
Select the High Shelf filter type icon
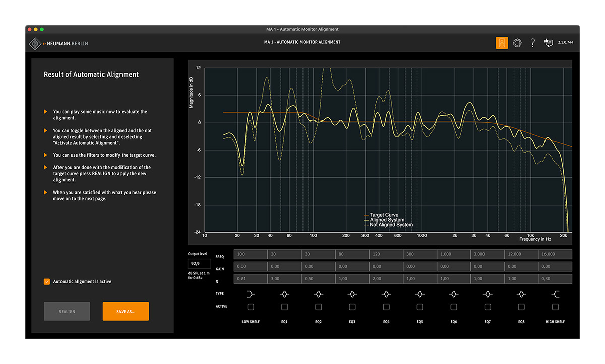pos(555,294)
